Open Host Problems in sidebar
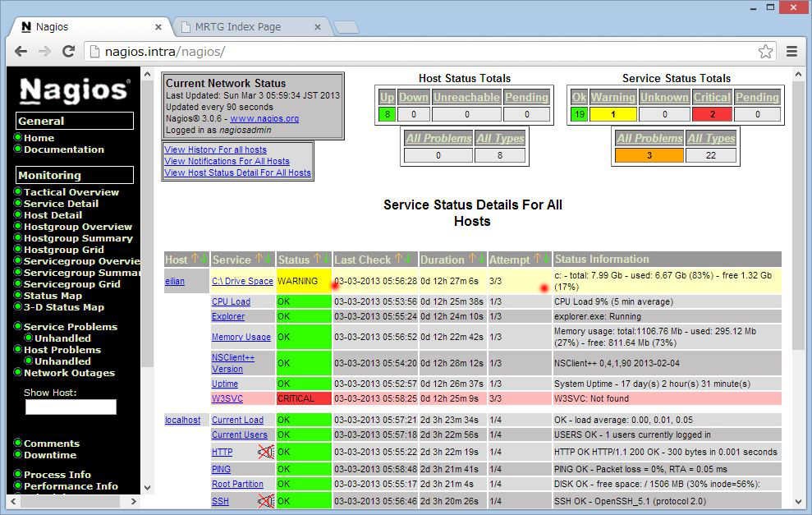The height and width of the screenshot is (515, 812). click(x=62, y=350)
